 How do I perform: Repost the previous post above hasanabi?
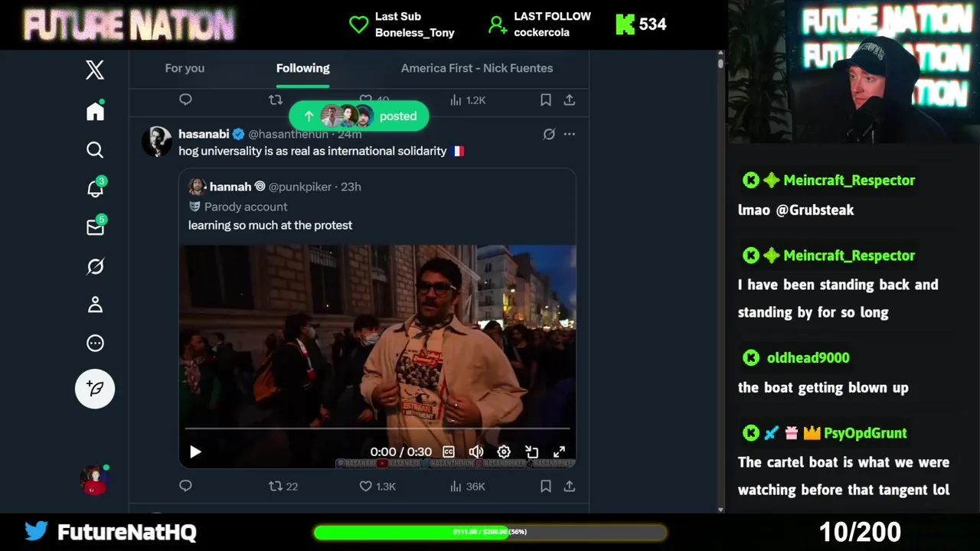(276, 99)
